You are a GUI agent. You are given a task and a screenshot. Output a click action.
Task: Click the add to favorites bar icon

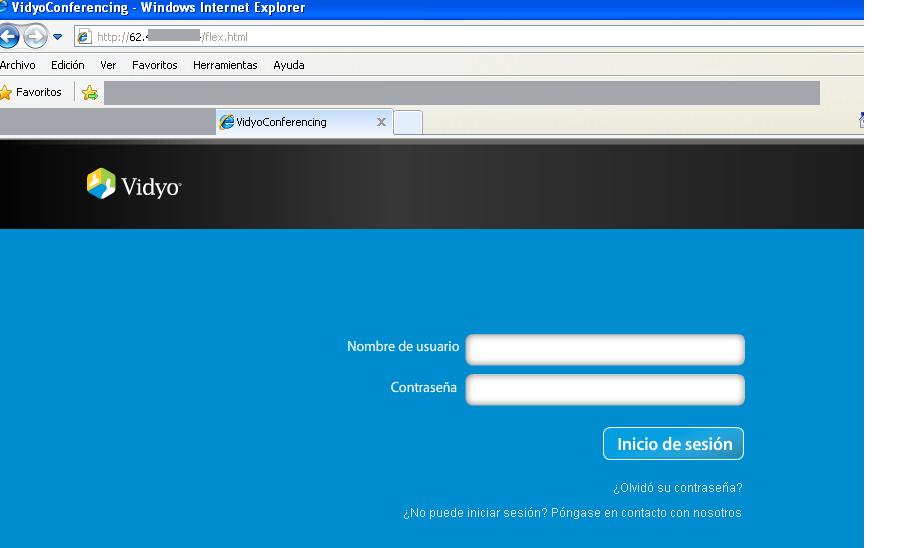(90, 93)
